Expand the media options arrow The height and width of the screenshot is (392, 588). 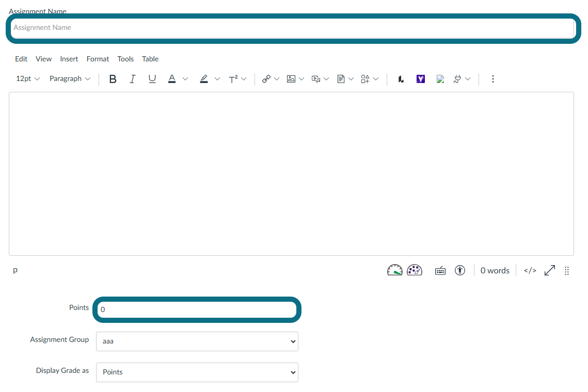326,79
